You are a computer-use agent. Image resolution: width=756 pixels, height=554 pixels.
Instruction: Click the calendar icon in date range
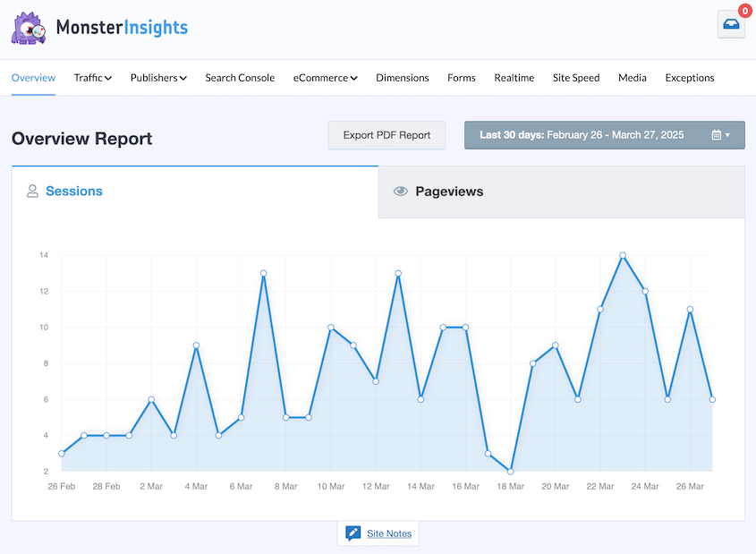point(717,135)
